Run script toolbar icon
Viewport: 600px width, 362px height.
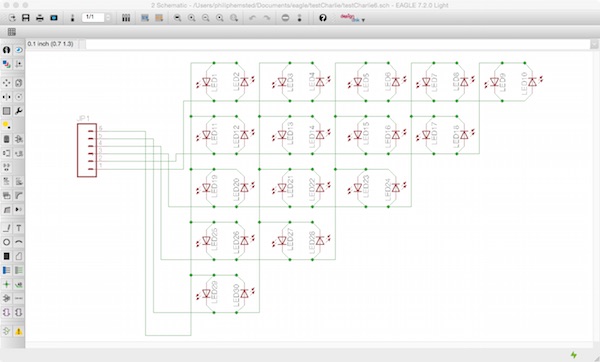pos(145,18)
